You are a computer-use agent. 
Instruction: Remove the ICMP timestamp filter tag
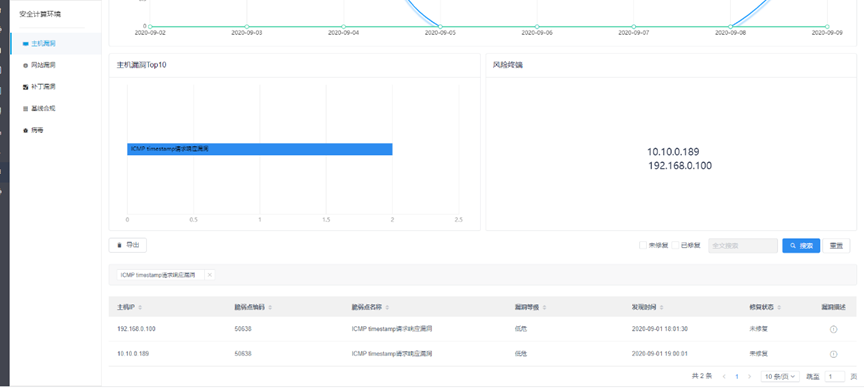pyautogui.click(x=209, y=274)
